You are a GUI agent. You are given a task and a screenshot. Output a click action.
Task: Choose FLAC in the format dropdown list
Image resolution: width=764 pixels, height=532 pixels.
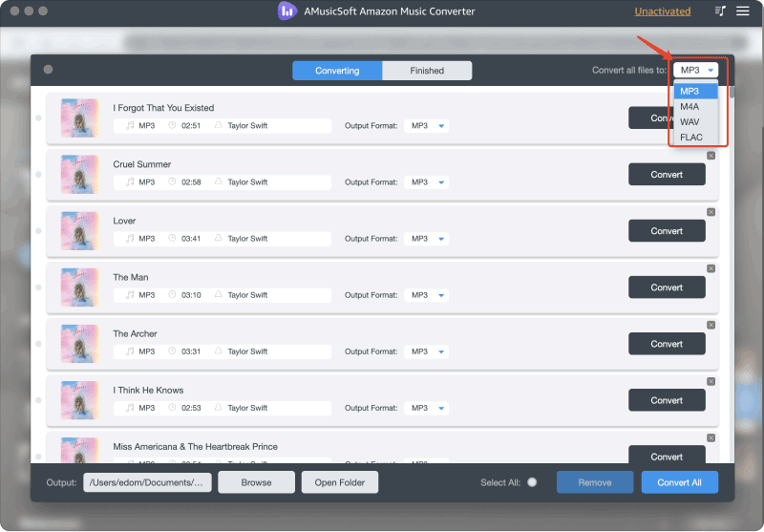[x=696, y=138]
